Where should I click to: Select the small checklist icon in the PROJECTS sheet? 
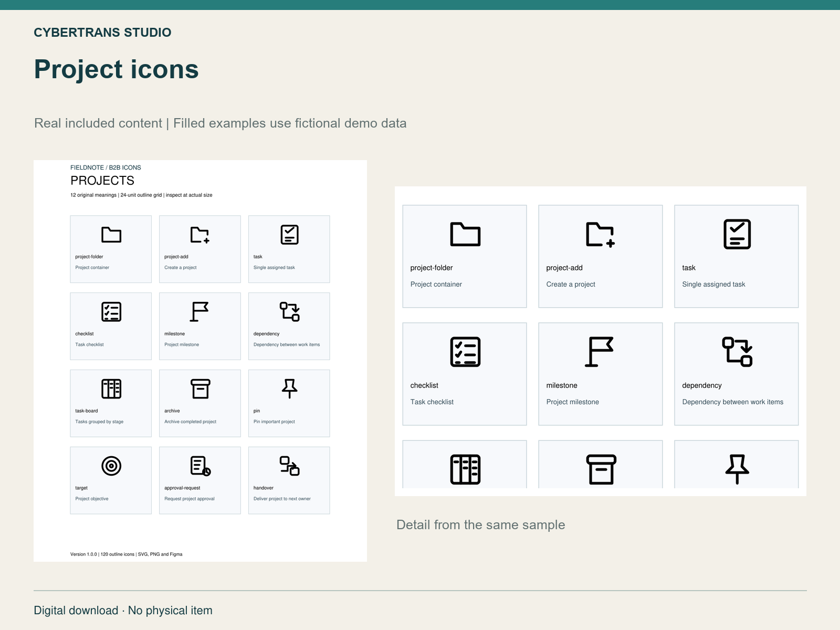click(111, 312)
